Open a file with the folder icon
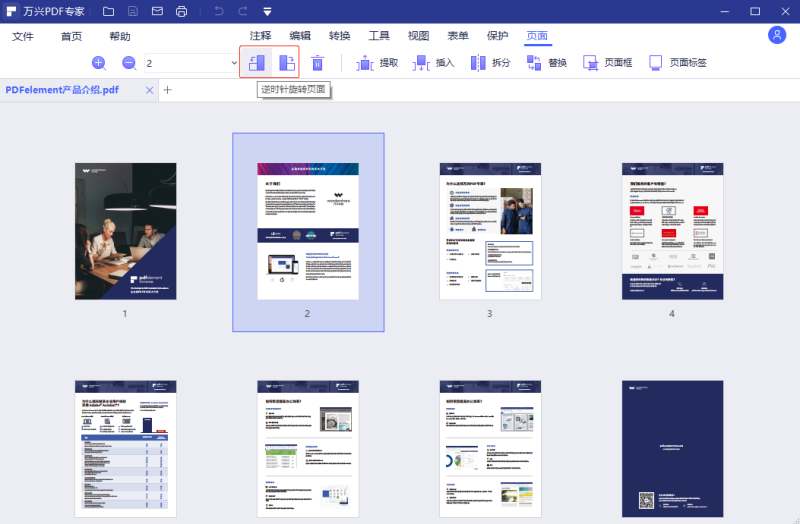Image resolution: width=800 pixels, height=524 pixels. pos(108,11)
